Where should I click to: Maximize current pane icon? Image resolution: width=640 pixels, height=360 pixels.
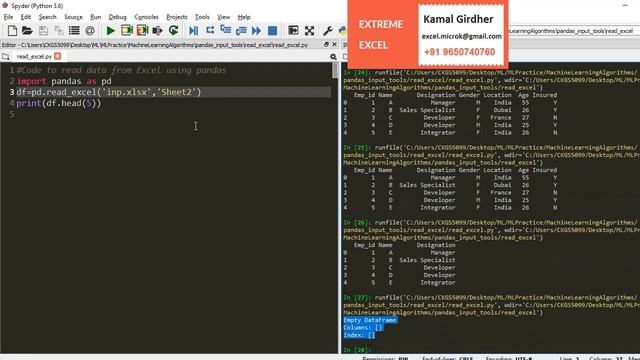click(x=293, y=31)
